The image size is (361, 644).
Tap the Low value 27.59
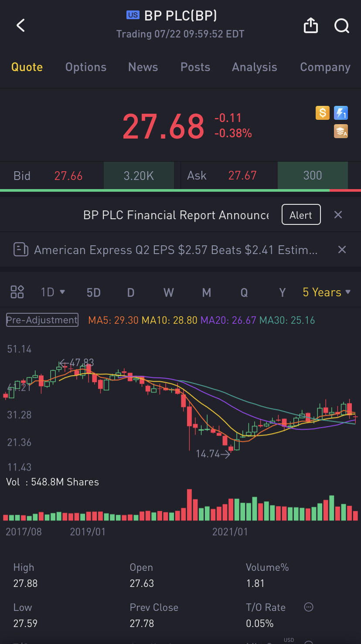(25, 623)
